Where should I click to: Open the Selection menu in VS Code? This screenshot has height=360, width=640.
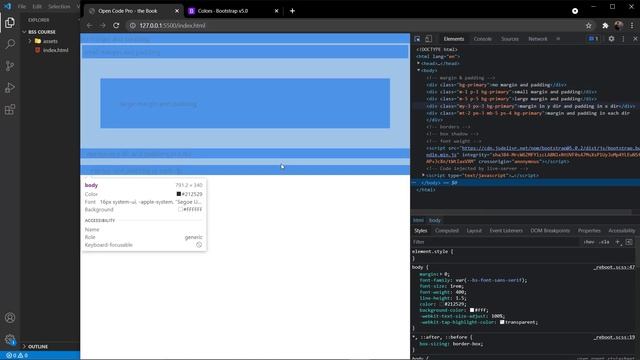pos(59,7)
